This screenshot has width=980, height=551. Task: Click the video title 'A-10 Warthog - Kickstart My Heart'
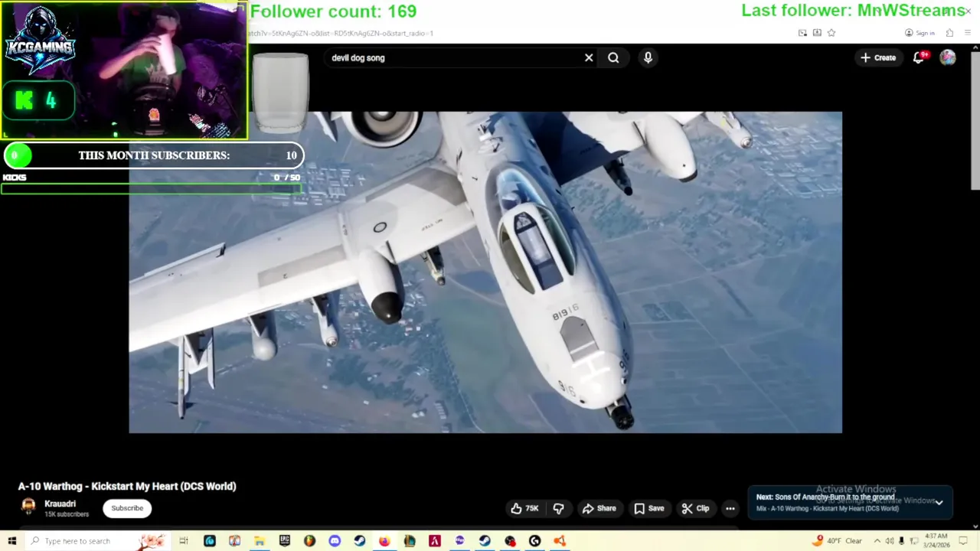[x=127, y=486]
